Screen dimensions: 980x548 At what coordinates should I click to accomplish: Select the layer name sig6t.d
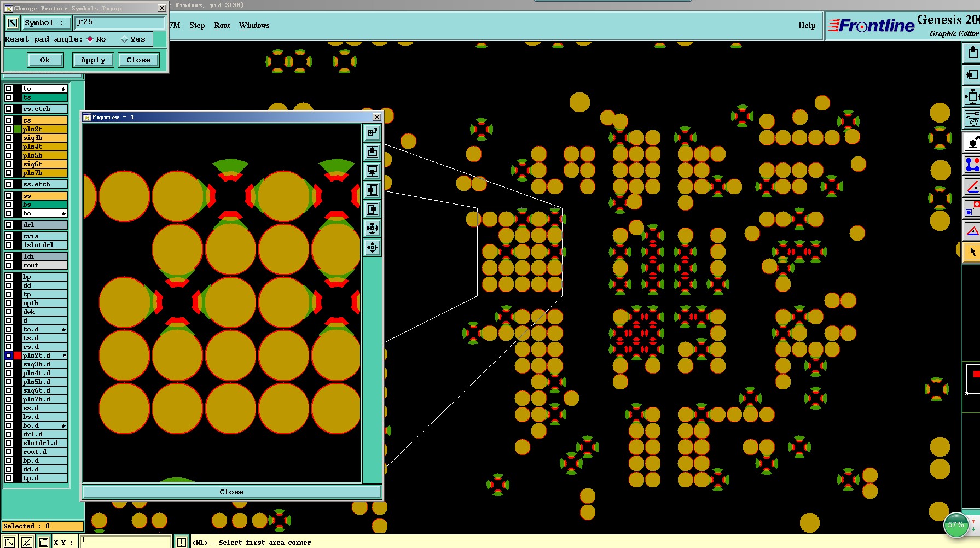click(x=44, y=390)
